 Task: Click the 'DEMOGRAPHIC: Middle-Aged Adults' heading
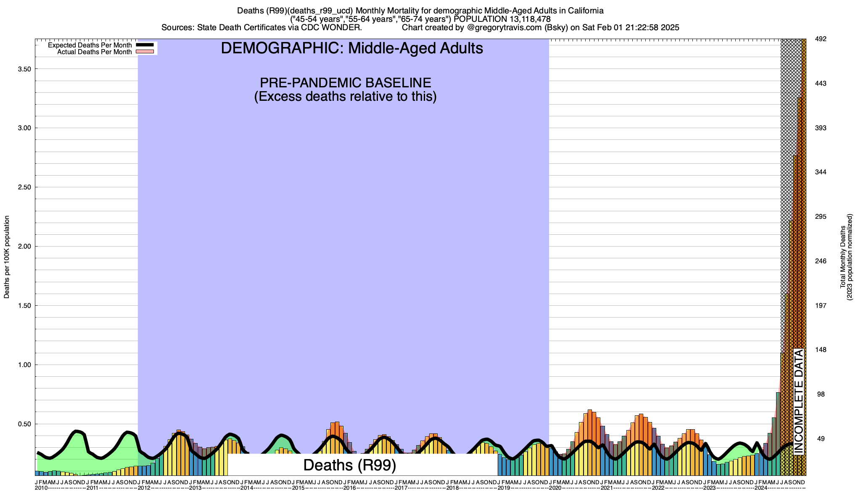coord(351,49)
